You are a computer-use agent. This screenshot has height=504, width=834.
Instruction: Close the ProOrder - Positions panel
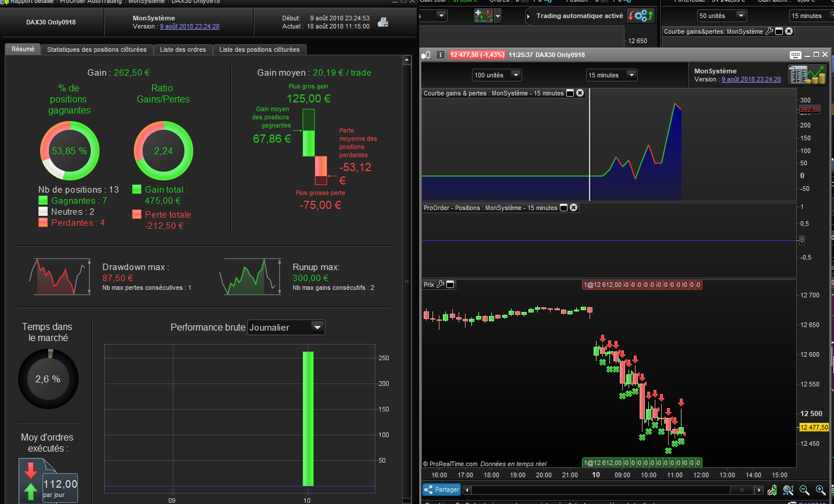574,208
